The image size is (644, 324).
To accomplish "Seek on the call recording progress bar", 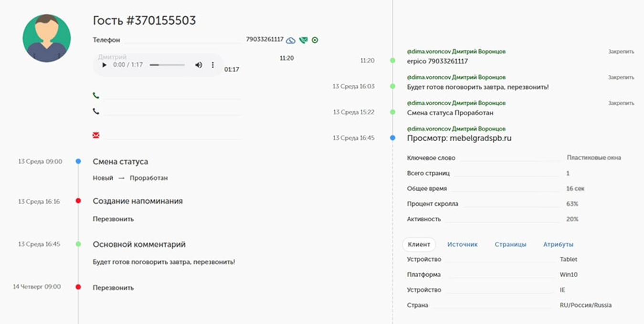I will [167, 65].
